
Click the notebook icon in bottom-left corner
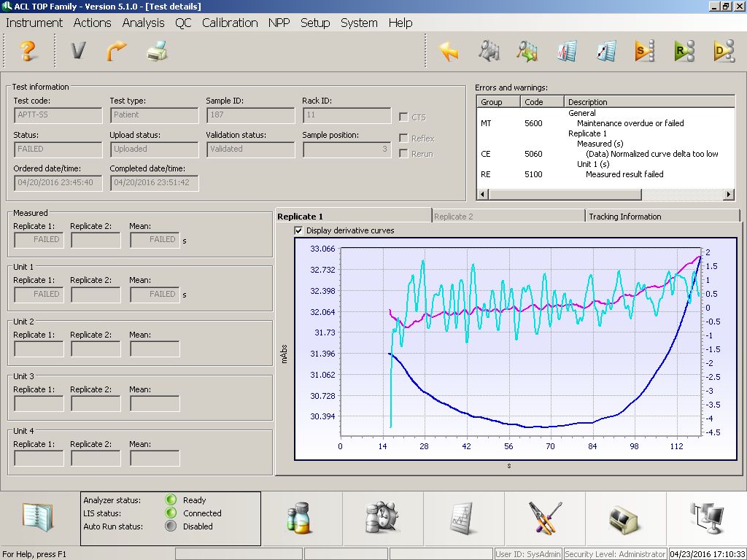point(36,516)
